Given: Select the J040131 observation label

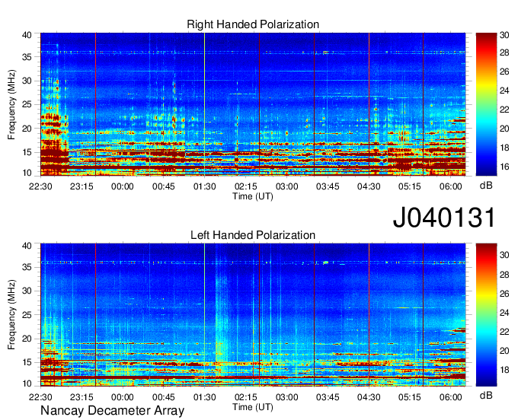Looking at the screenshot, I should click(x=444, y=217).
